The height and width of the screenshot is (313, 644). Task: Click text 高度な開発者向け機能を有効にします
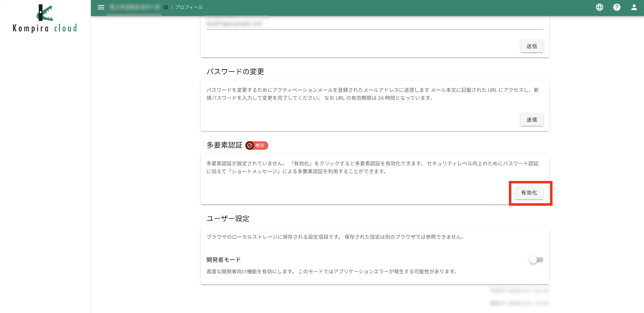click(250, 272)
